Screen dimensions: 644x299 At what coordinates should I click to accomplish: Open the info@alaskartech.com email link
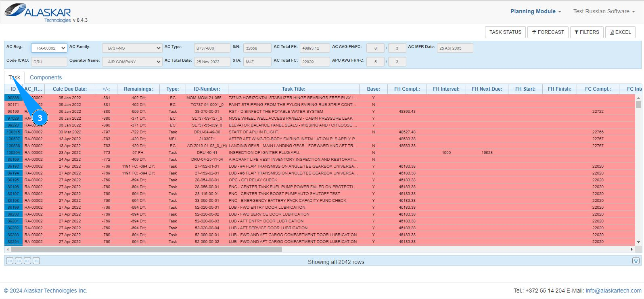(613, 291)
